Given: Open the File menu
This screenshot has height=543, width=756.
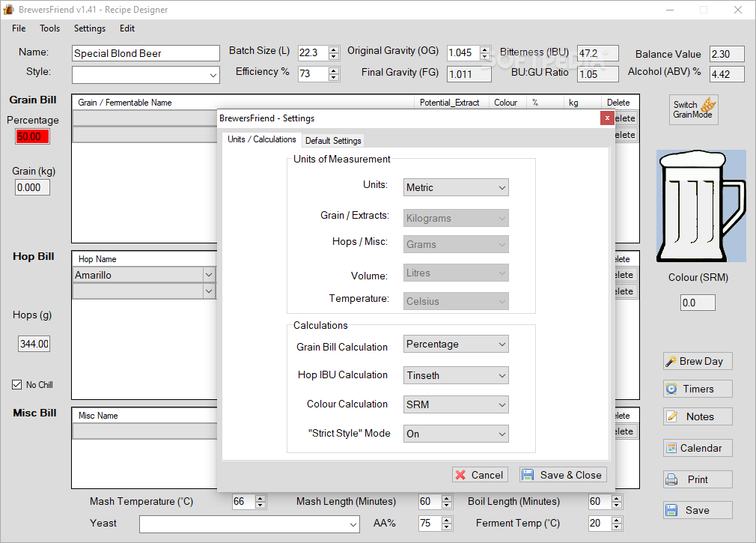Looking at the screenshot, I should coord(19,28).
